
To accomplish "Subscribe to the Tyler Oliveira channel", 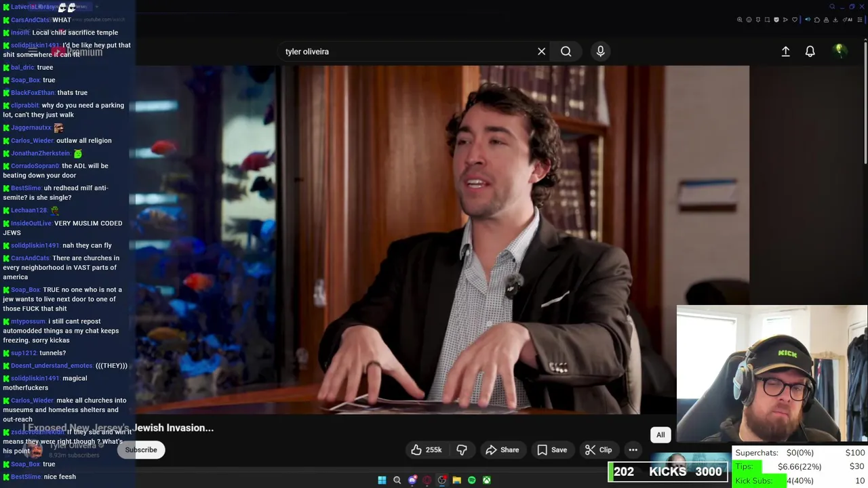I will 140,450.
